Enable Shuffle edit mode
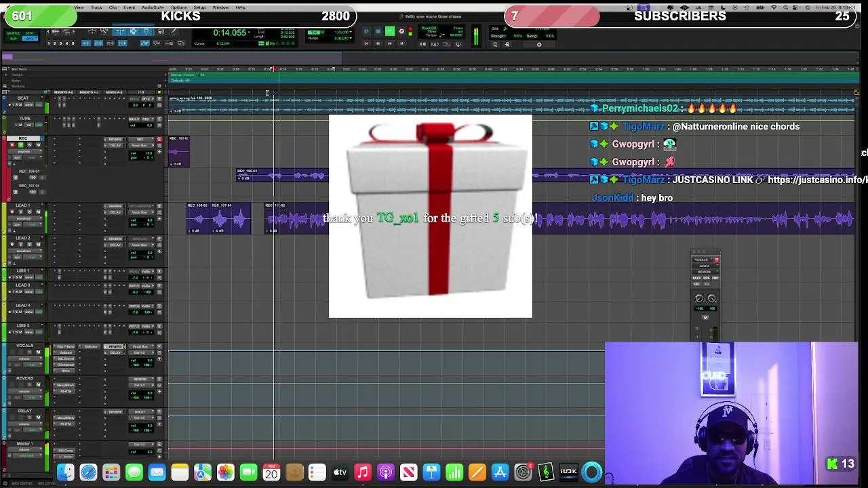The height and width of the screenshot is (488, 868). click(x=13, y=33)
